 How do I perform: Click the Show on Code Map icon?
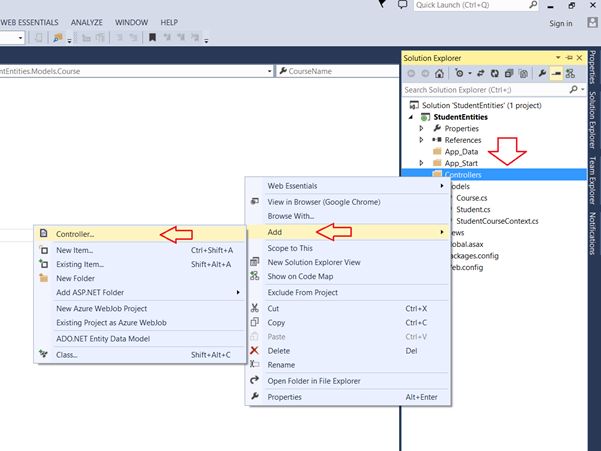click(x=255, y=276)
